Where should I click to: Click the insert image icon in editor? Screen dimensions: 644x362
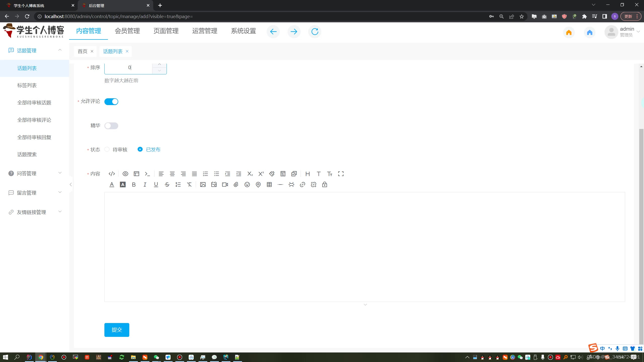pyautogui.click(x=203, y=185)
